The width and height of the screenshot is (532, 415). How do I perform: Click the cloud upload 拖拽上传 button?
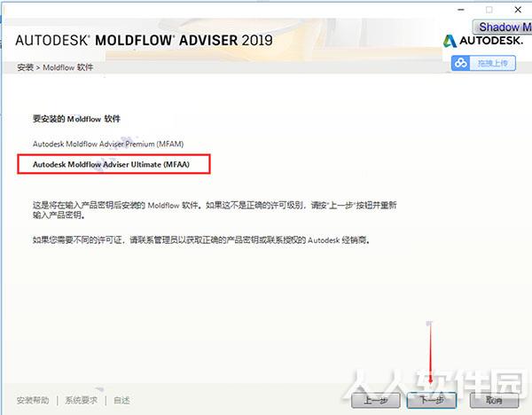click(483, 63)
